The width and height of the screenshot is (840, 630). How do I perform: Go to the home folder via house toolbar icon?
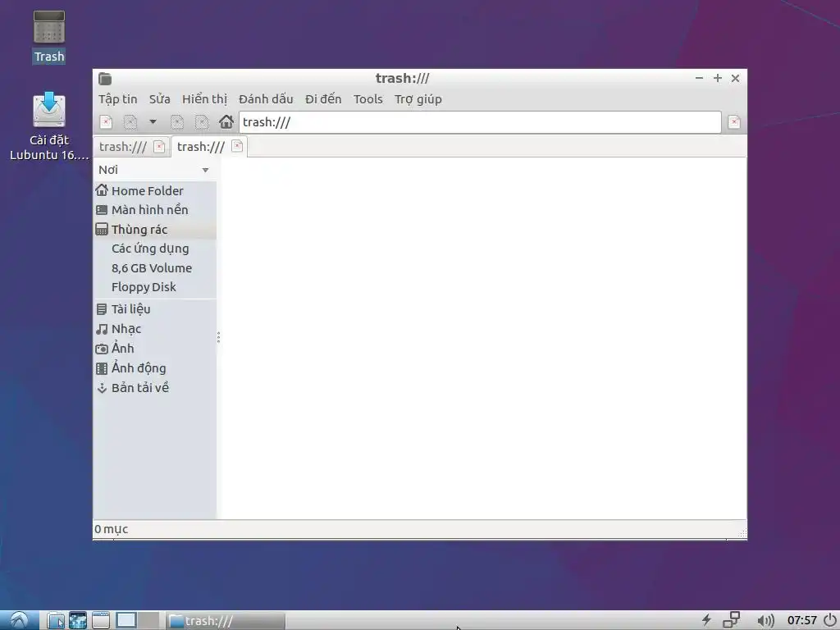point(226,121)
